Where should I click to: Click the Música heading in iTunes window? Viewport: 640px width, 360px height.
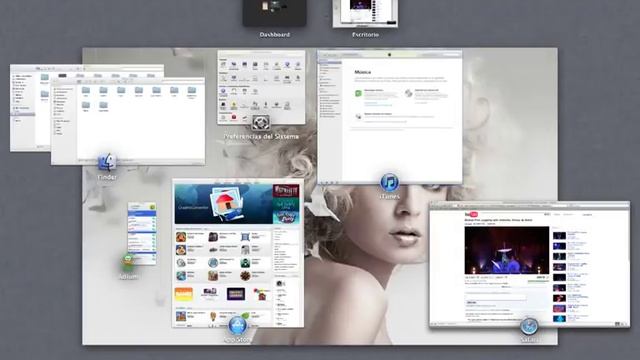[x=363, y=72]
